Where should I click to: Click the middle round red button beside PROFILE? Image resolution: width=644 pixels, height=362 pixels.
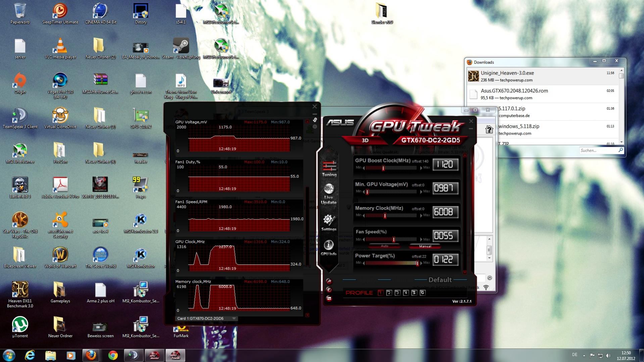[x=329, y=290]
